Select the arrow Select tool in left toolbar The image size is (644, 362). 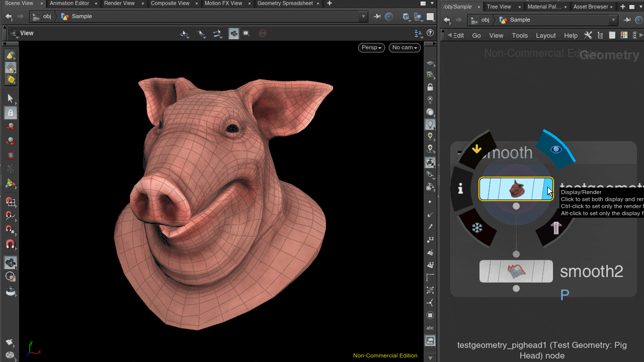point(10,99)
